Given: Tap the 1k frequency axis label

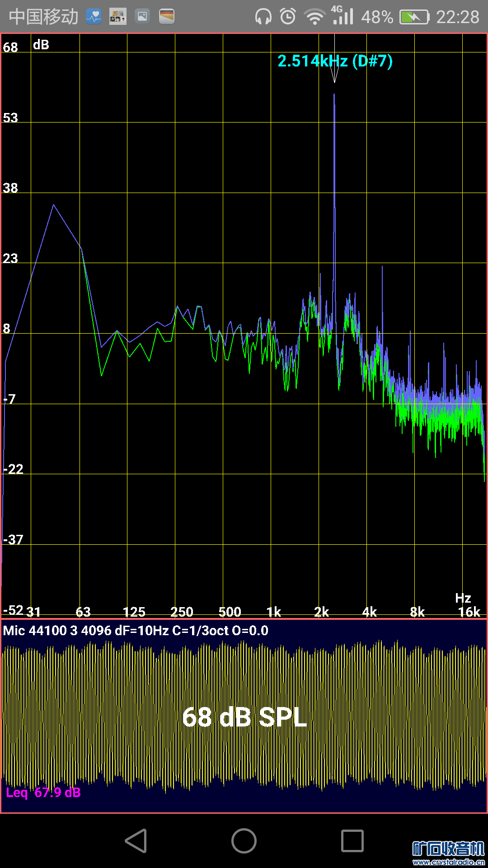Looking at the screenshot, I should coord(273,612).
